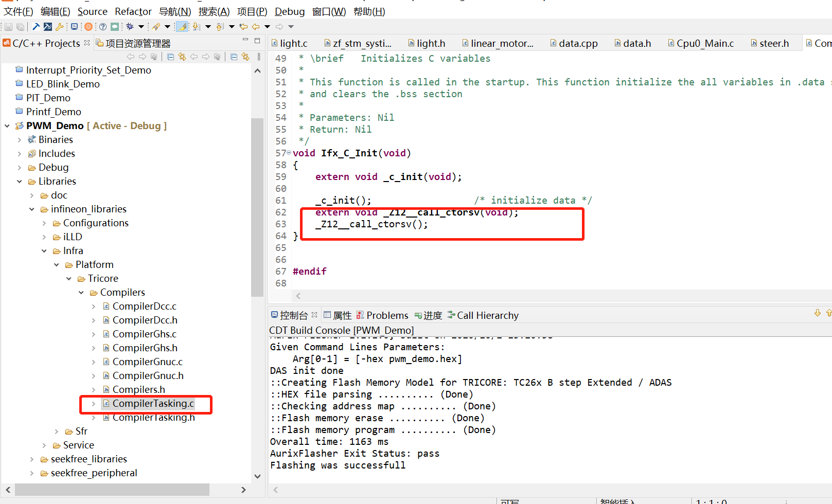
Task: Click the orange chip flash icon
Action: (x=88, y=27)
